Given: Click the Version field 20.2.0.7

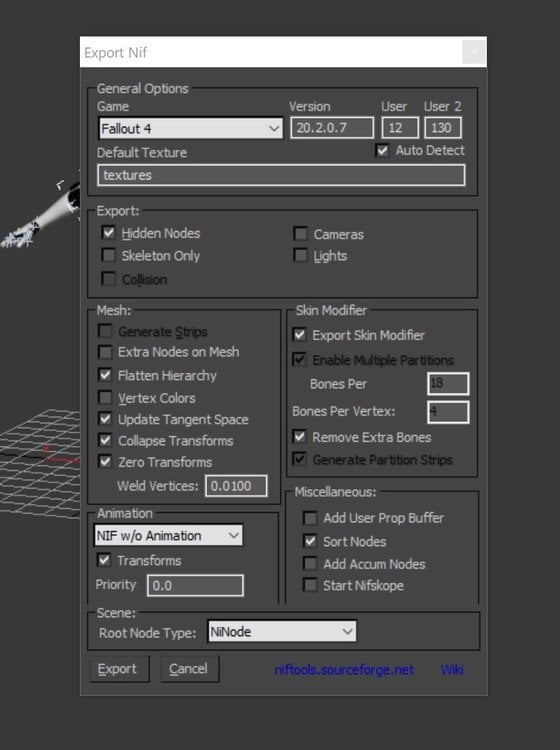Looking at the screenshot, I should click(332, 128).
